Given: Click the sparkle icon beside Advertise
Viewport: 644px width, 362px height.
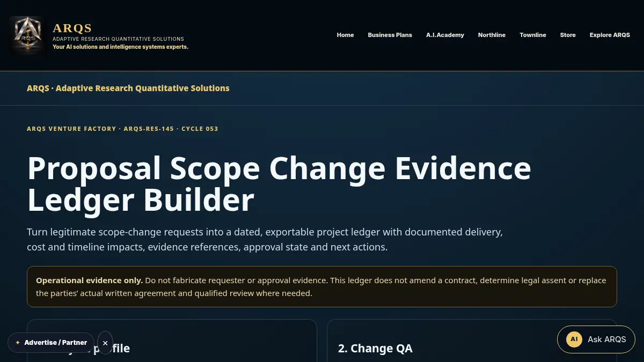Looking at the screenshot, I should [18, 343].
